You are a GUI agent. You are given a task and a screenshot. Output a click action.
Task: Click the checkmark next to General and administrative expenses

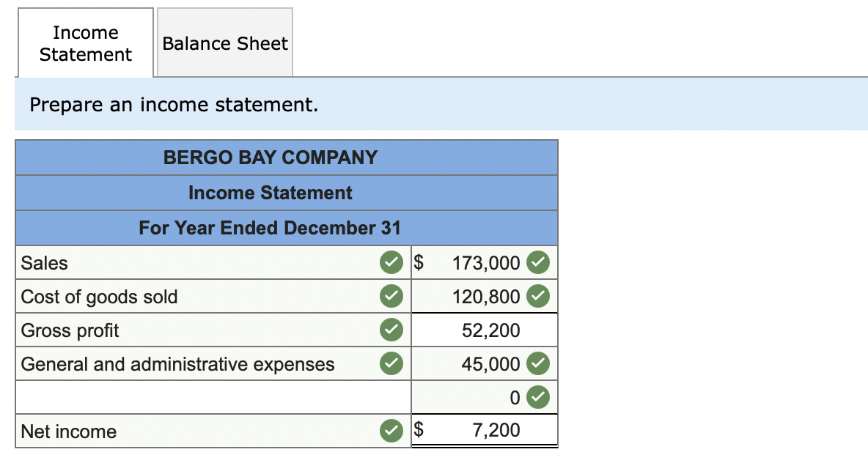391,363
